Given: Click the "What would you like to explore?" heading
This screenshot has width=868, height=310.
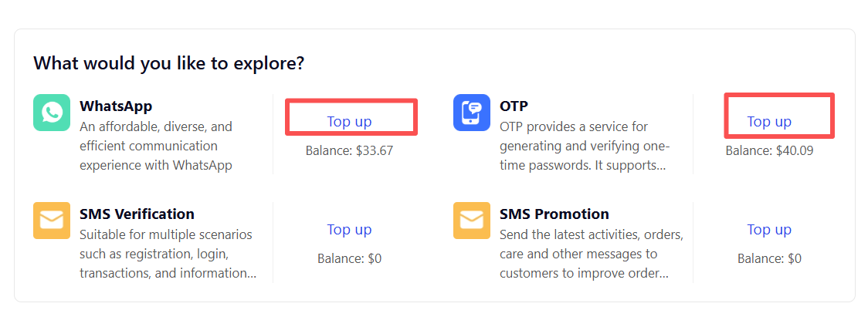Looking at the screenshot, I should click(168, 63).
